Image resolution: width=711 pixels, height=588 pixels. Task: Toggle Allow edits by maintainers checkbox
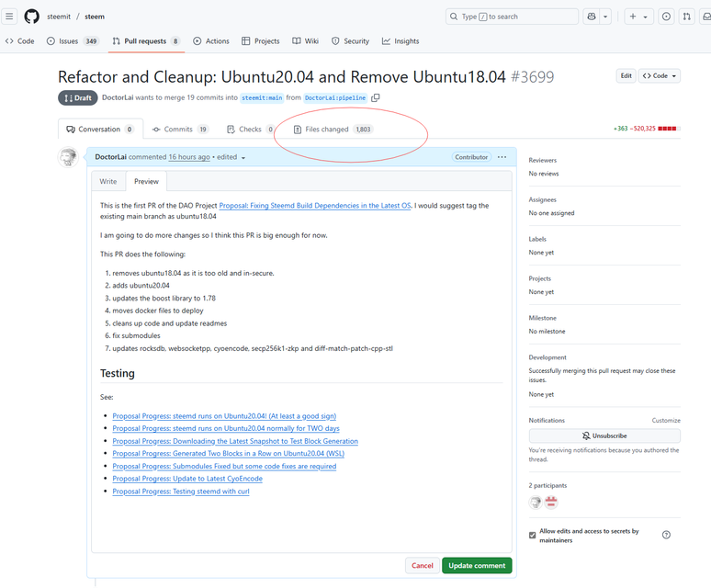[x=533, y=535]
